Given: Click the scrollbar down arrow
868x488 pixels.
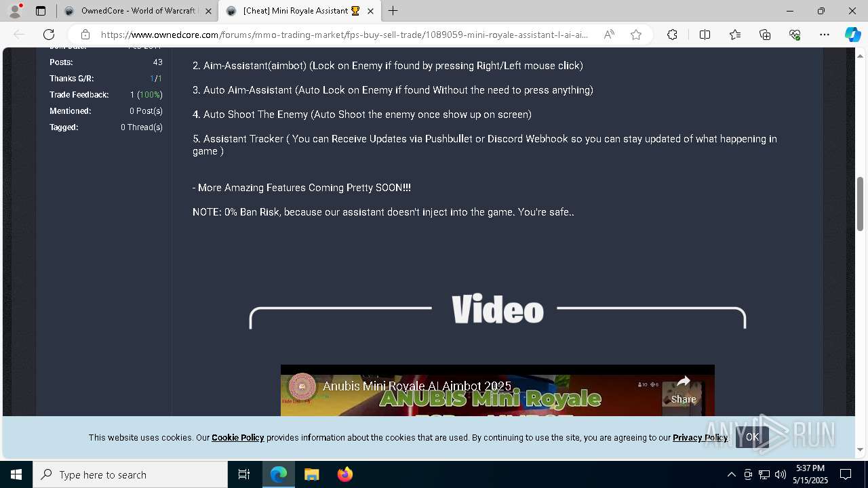Looking at the screenshot, I should [861, 449].
